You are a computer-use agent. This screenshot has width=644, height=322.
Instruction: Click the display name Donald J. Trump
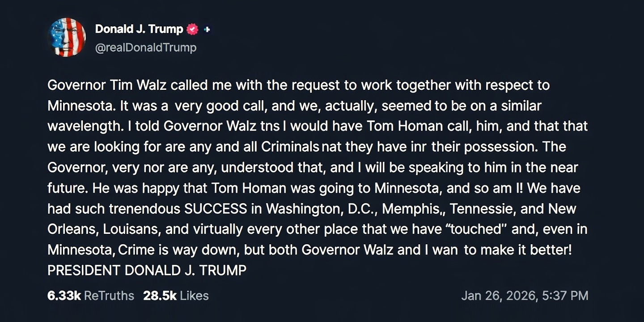(x=139, y=29)
